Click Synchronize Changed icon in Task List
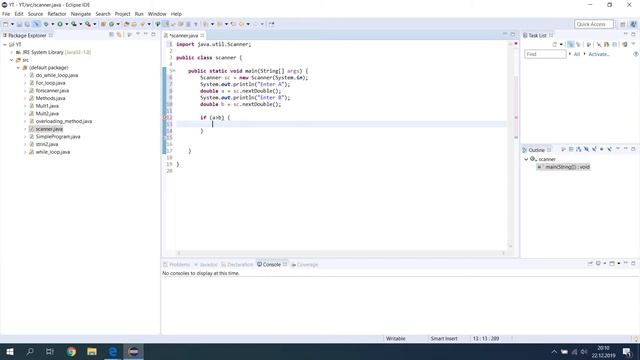This screenshot has width=640, height=360. [x=625, y=44]
